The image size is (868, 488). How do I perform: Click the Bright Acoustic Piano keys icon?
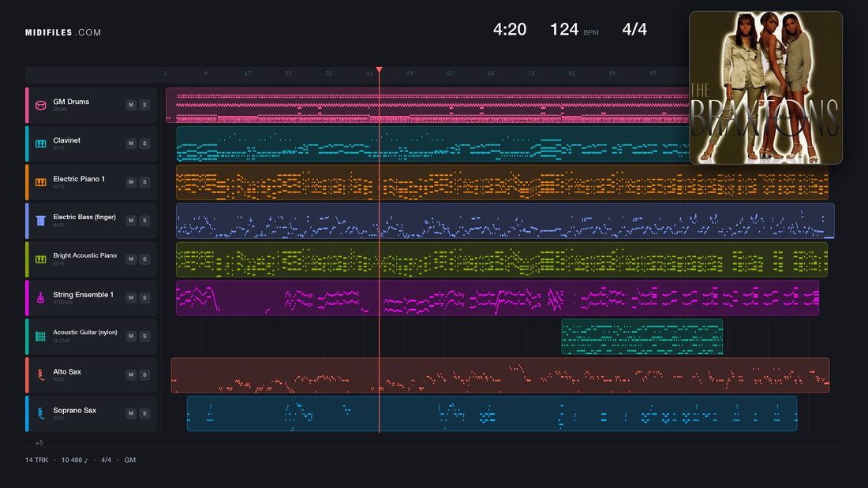40,259
